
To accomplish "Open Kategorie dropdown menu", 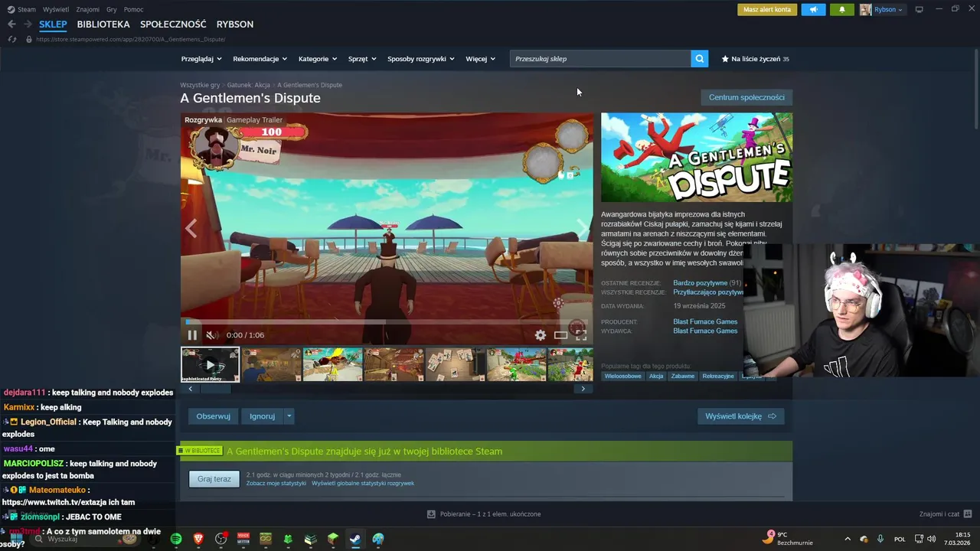I will point(318,59).
